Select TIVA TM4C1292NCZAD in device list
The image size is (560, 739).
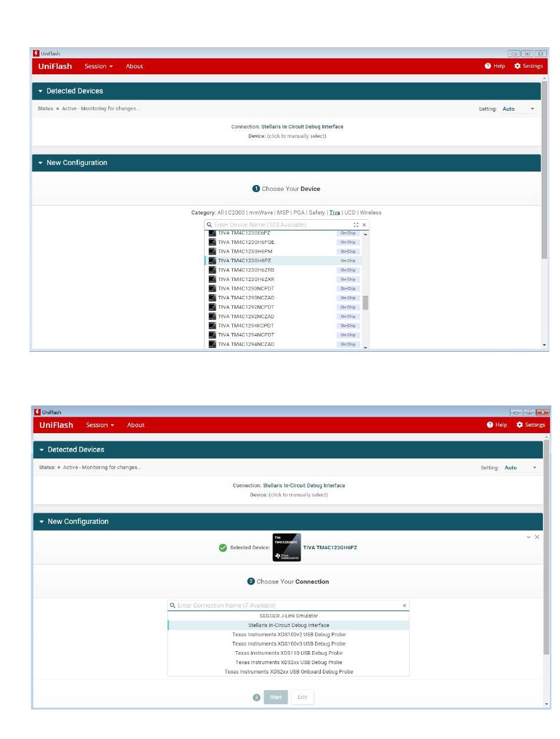click(284, 316)
